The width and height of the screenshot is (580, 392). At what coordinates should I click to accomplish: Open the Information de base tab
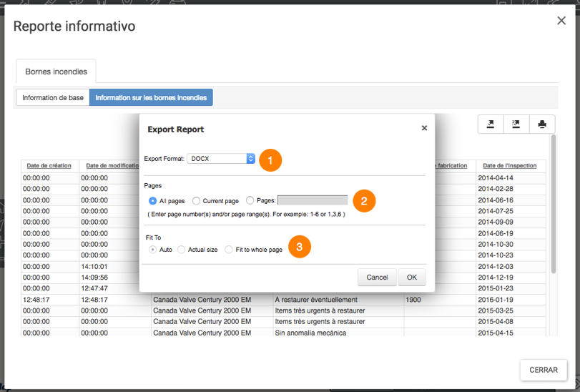click(x=53, y=97)
